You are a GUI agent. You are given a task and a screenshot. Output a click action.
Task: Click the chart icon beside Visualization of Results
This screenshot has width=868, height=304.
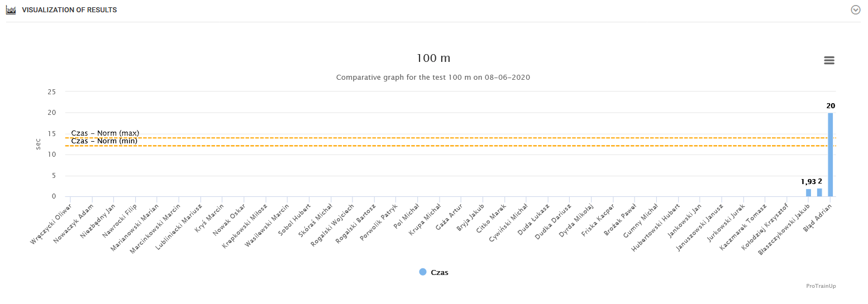click(11, 10)
